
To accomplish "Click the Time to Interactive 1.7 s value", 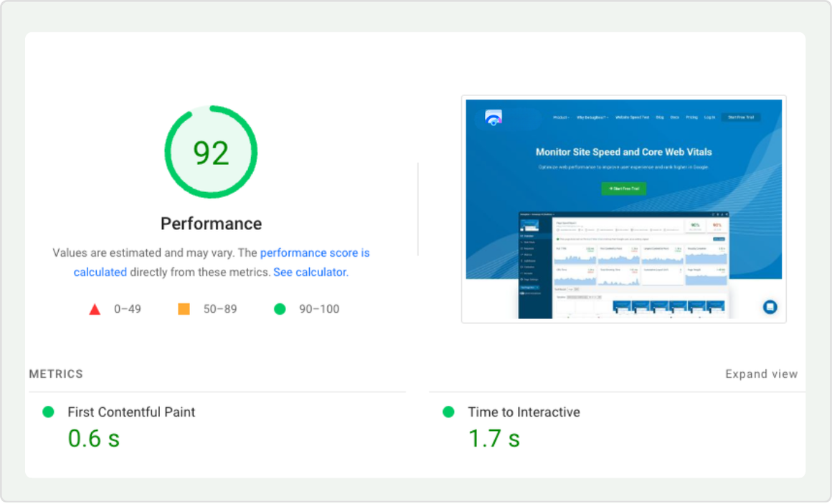I will click(x=493, y=438).
